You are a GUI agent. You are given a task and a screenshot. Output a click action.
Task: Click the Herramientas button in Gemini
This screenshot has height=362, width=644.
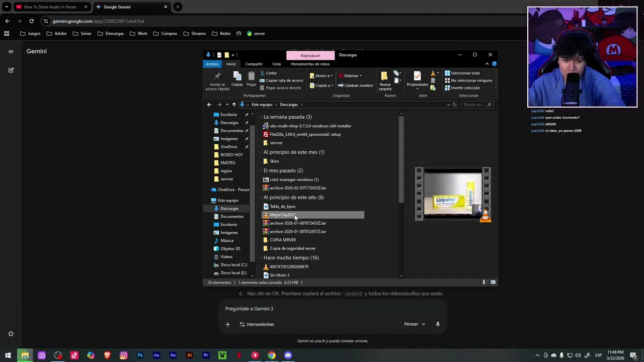pyautogui.click(x=257, y=324)
